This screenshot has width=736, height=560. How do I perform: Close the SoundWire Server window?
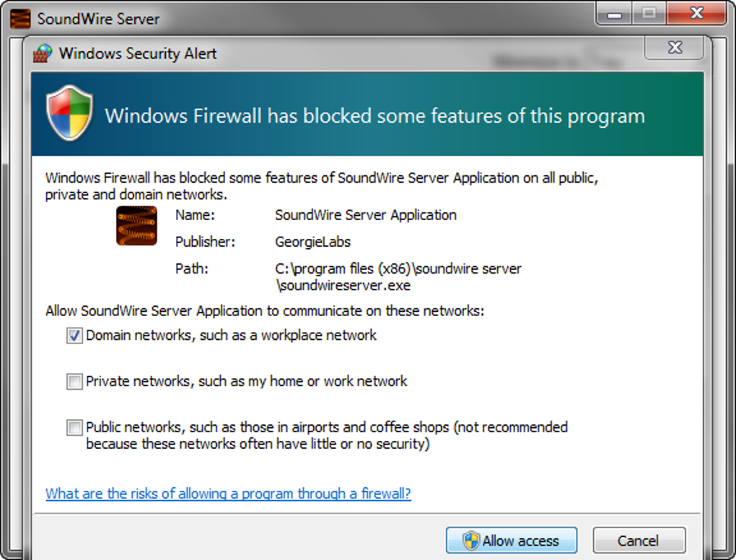click(696, 14)
